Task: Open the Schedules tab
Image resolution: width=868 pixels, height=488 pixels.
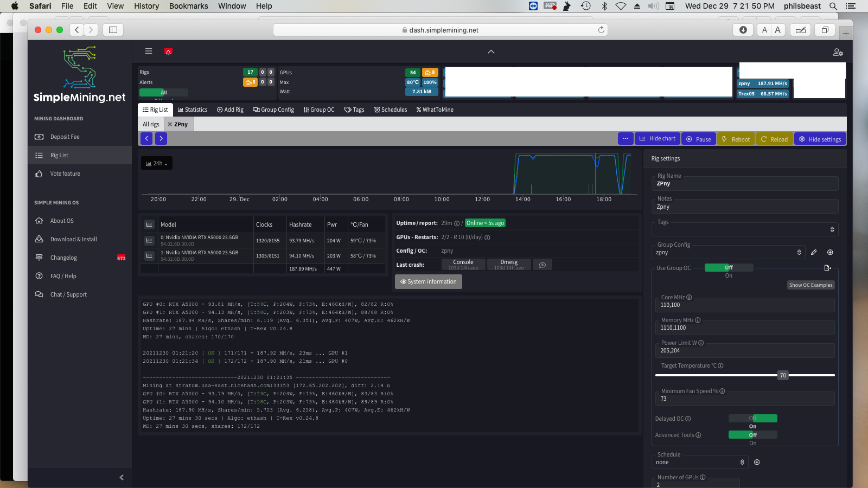Action: point(391,110)
